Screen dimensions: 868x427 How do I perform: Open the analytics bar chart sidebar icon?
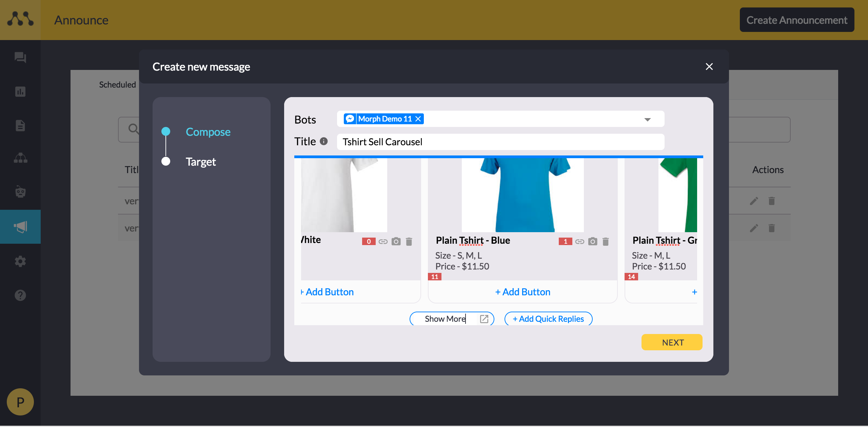point(20,92)
